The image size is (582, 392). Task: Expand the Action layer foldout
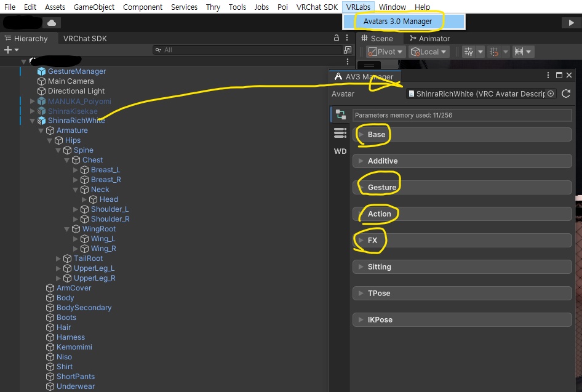(x=361, y=214)
